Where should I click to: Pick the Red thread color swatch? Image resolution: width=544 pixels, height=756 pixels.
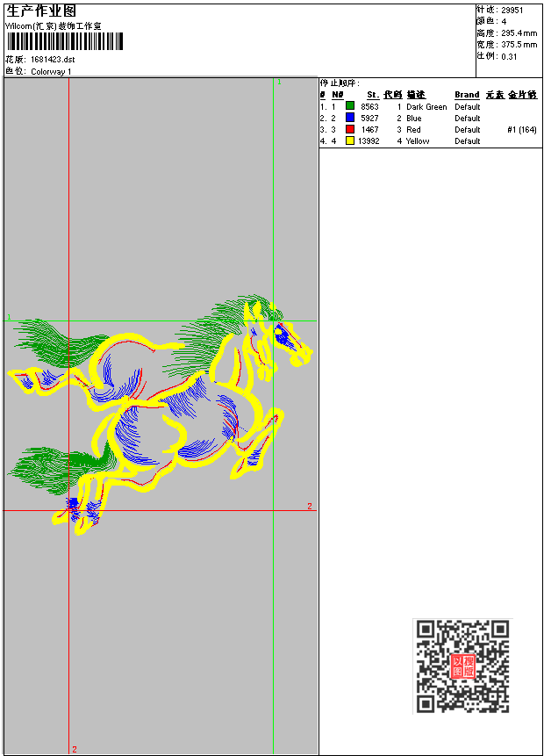(350, 130)
